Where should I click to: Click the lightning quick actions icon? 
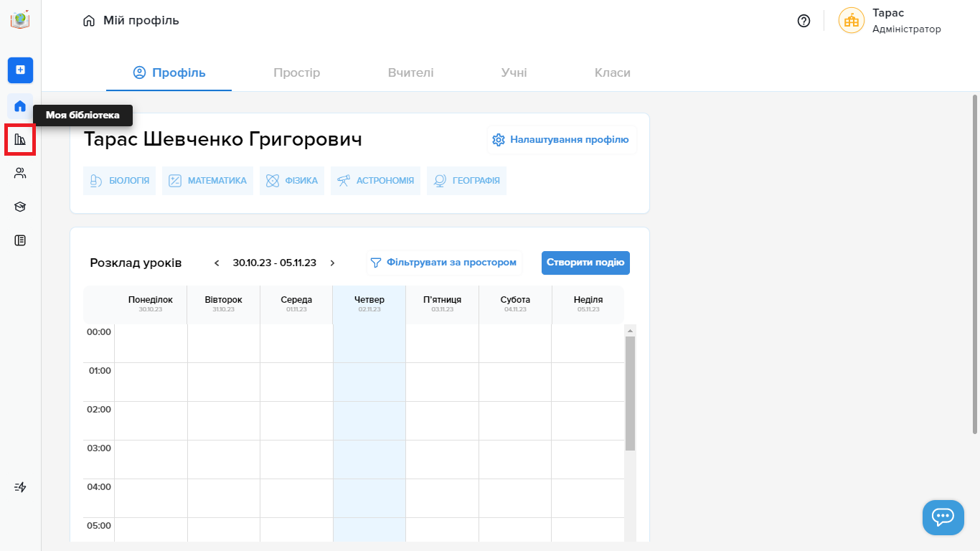20,487
